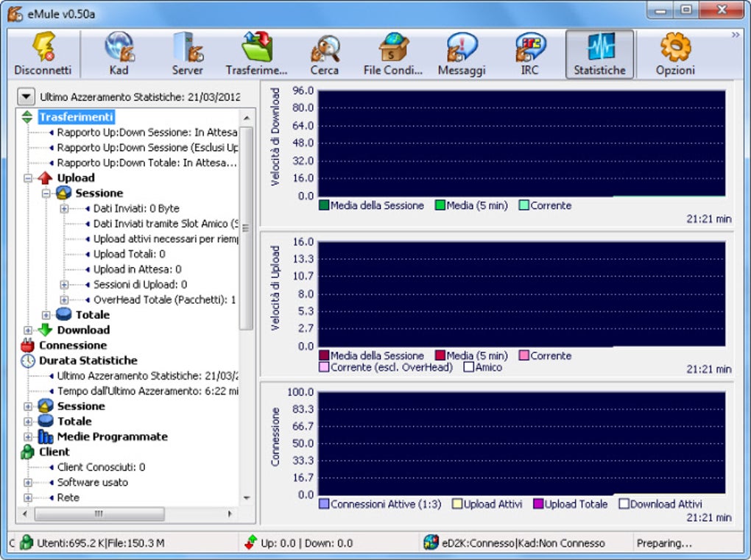Click Connessioni Attive (1:3) swatch
751x560 pixels.
coord(324,504)
